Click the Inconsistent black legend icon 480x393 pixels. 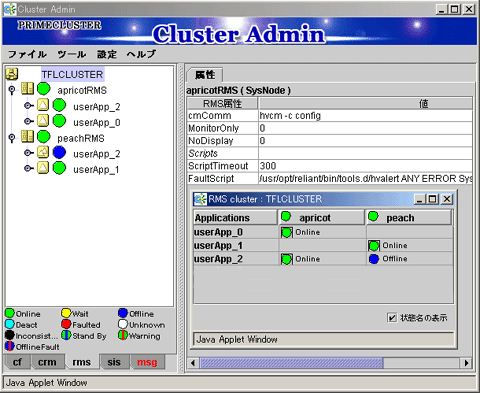(x=10, y=335)
